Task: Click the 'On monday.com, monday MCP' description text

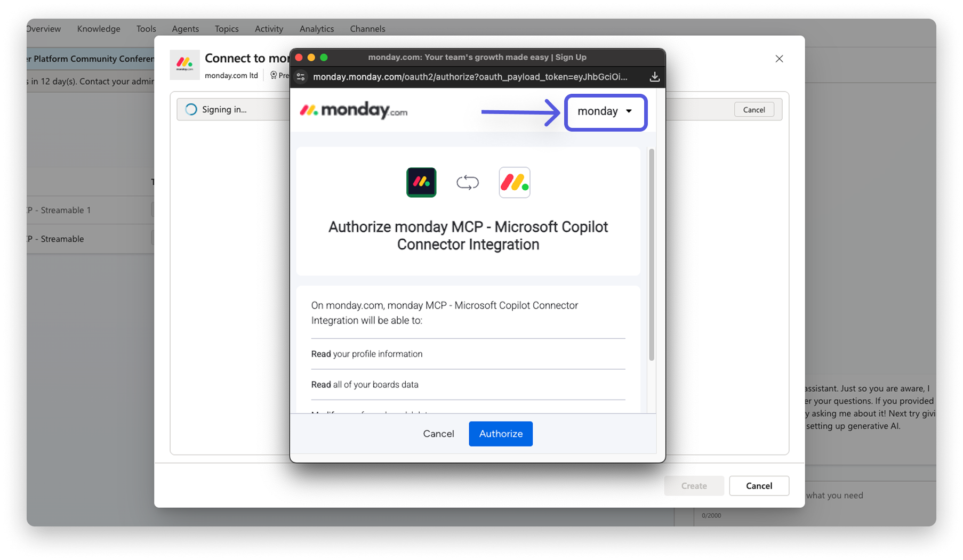Action: [445, 313]
